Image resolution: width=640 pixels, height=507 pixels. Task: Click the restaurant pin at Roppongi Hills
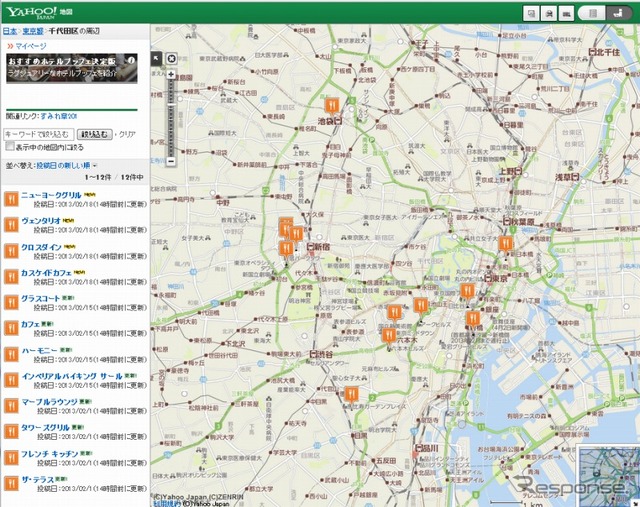tap(389, 336)
